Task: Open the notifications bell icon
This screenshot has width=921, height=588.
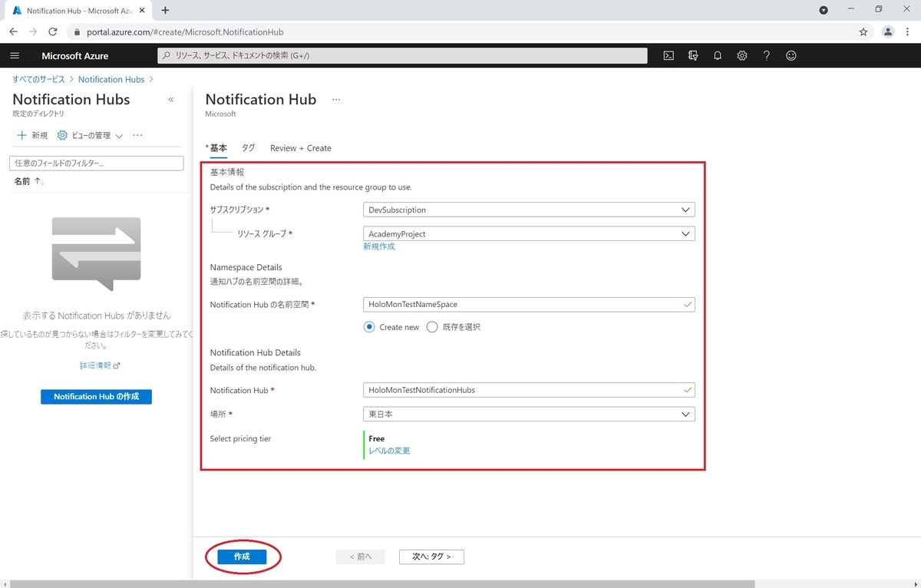Action: click(x=717, y=55)
